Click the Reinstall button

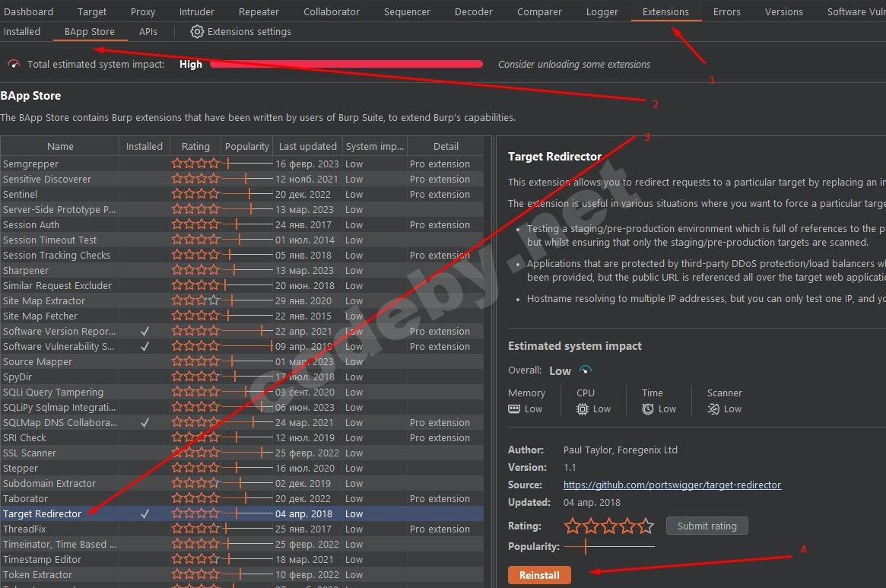click(539, 575)
